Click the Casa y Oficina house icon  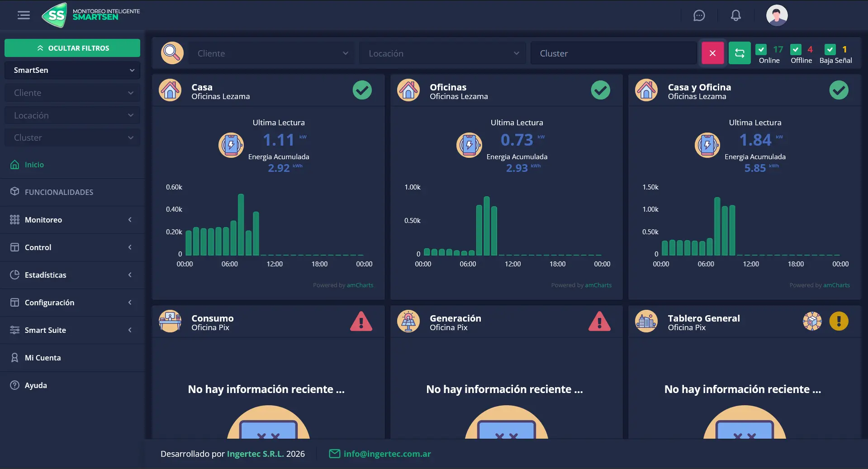(x=646, y=90)
